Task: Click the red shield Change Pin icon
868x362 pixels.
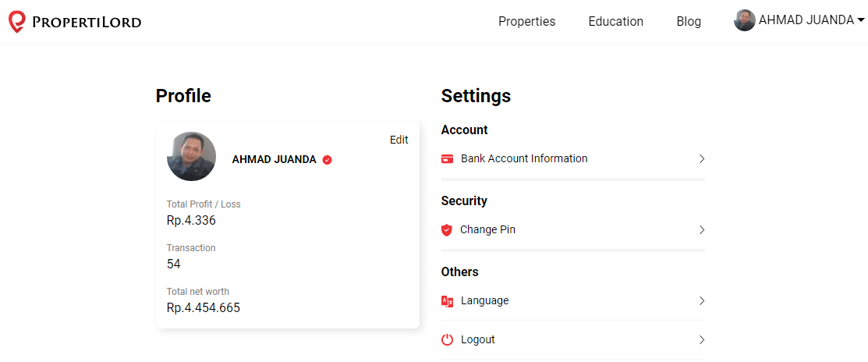Action: [447, 229]
